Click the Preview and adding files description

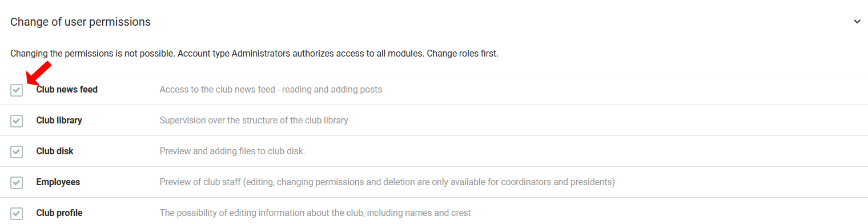point(233,151)
